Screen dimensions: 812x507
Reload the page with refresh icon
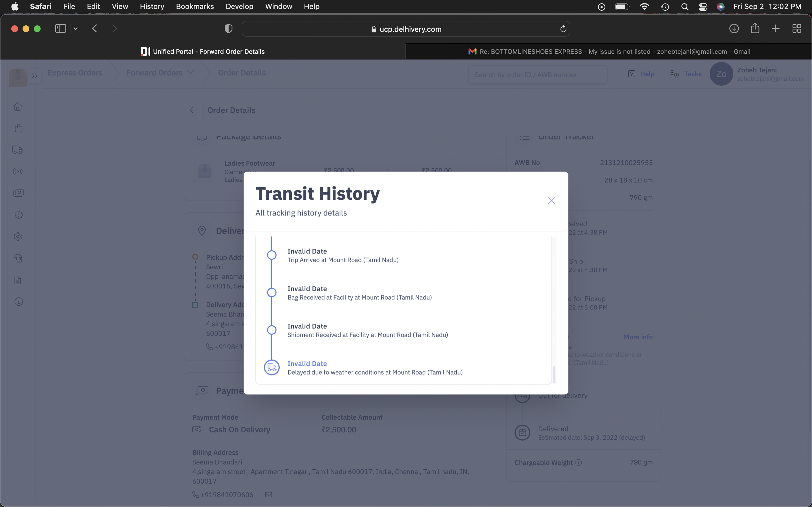pyautogui.click(x=563, y=29)
